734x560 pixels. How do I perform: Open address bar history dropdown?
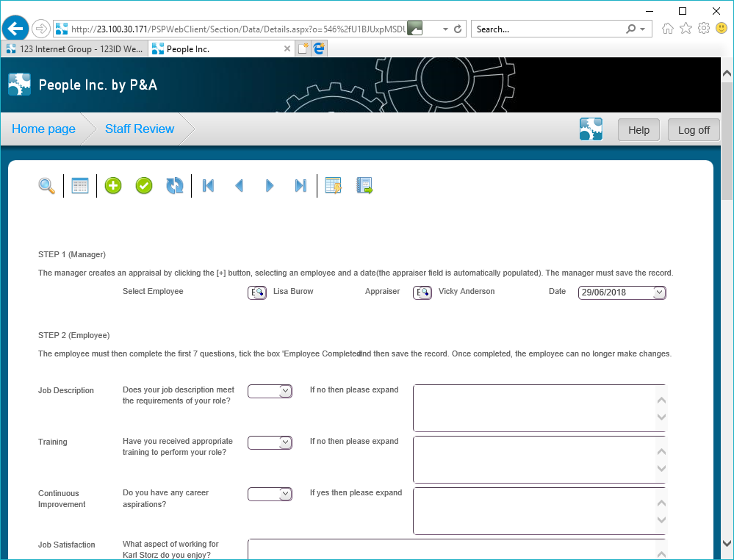445,29
